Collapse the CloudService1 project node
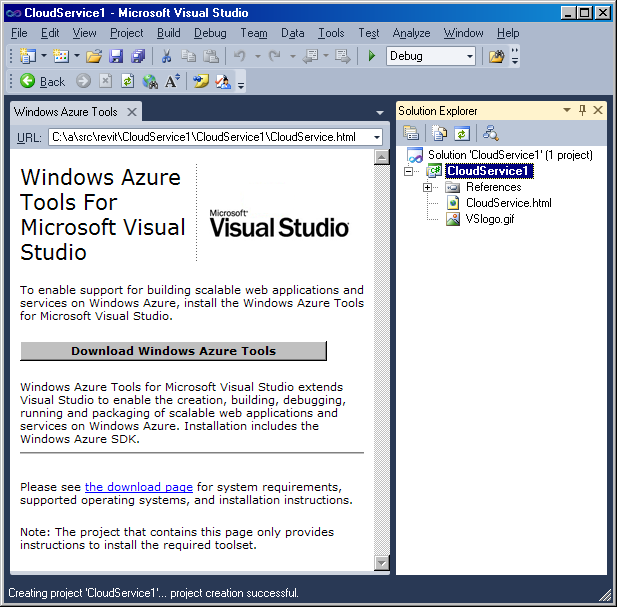 point(408,171)
